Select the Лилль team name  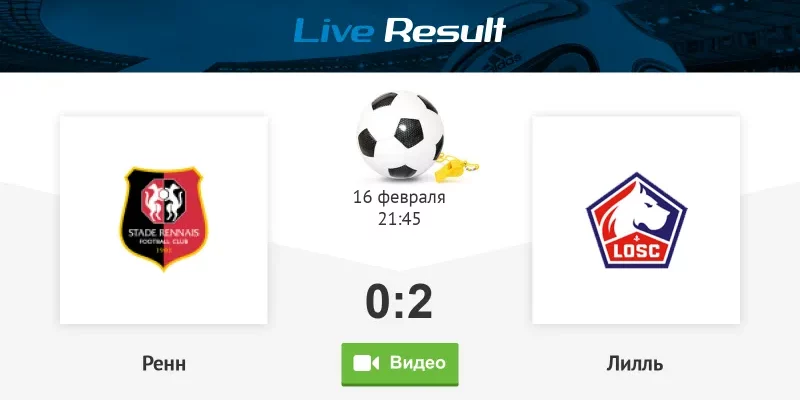pos(635,364)
